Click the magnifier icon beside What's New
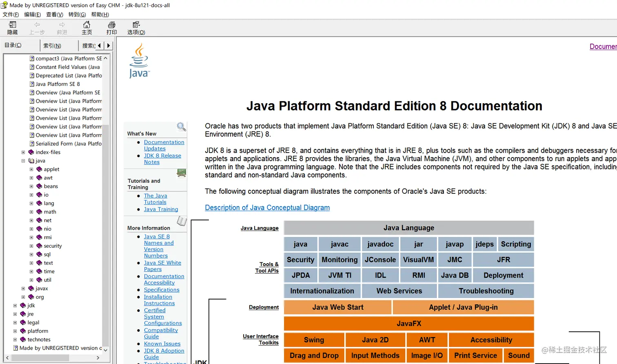The height and width of the screenshot is (364, 617). 181,127
